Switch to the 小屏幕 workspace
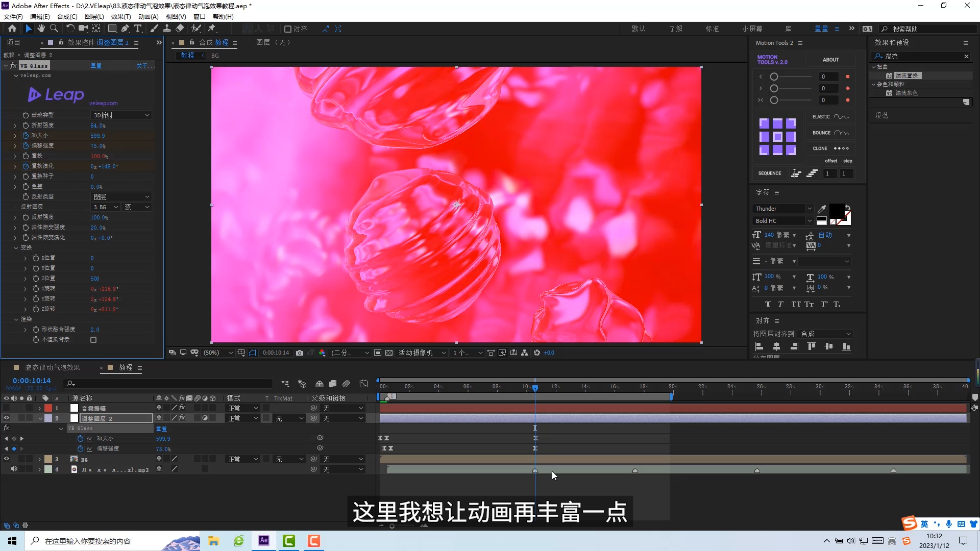Image resolution: width=980 pixels, height=551 pixels. point(752,29)
